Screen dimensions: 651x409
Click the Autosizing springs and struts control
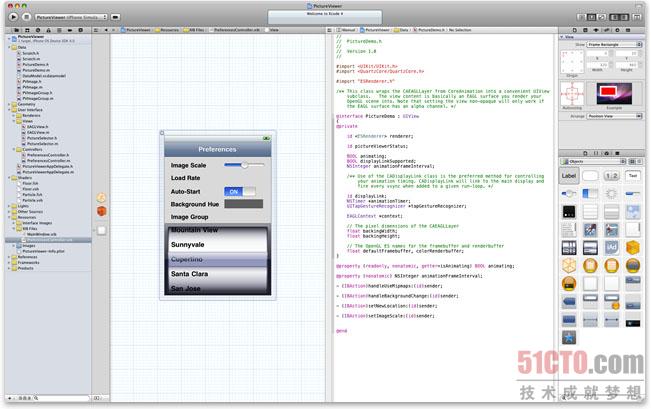572,93
